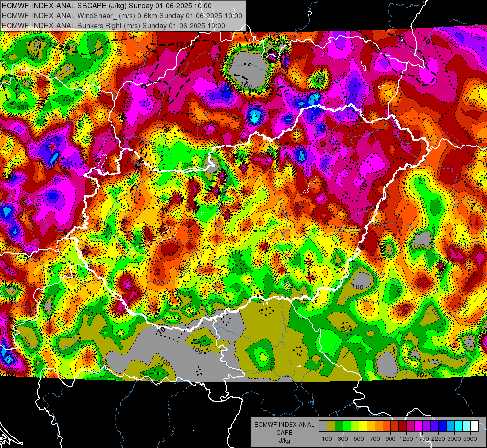
Task: Click the Bunkers Right title line
Action: pos(114,26)
